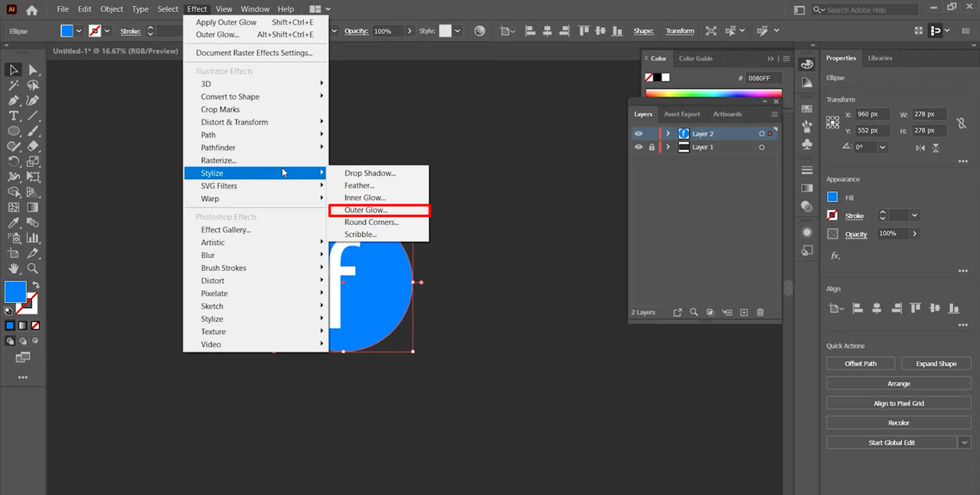
Task: Pick a color from the spectrum bar
Action: pos(713,94)
